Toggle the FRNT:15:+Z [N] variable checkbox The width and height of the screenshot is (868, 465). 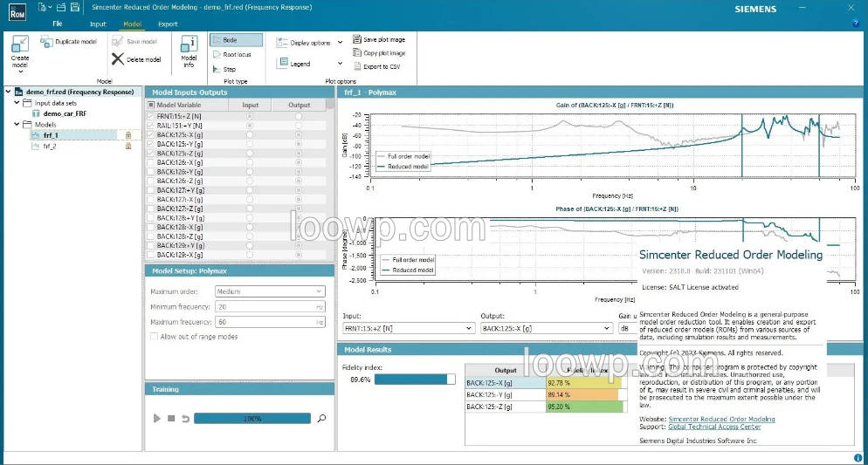(x=150, y=117)
